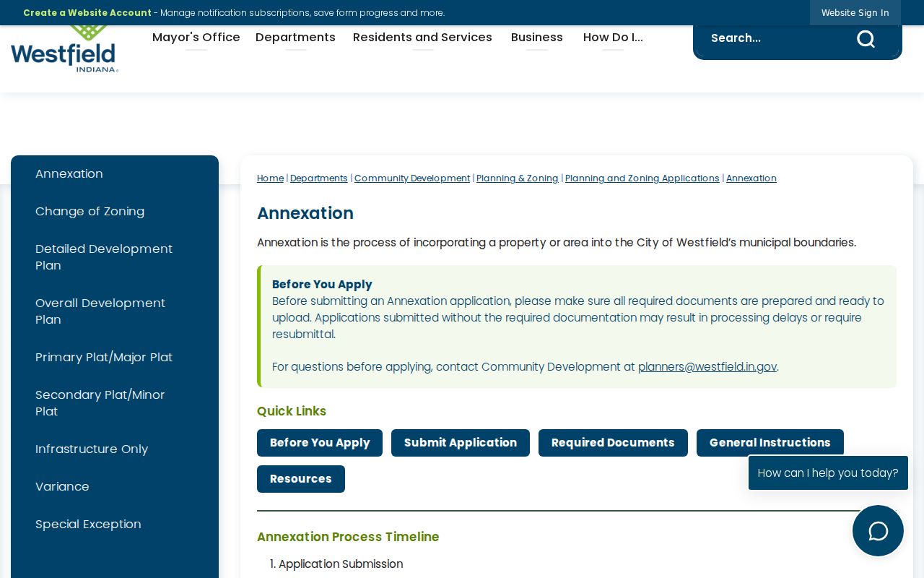Click the Annexation breadcrumb link
Viewport: 924px width, 578px height.
tap(751, 178)
